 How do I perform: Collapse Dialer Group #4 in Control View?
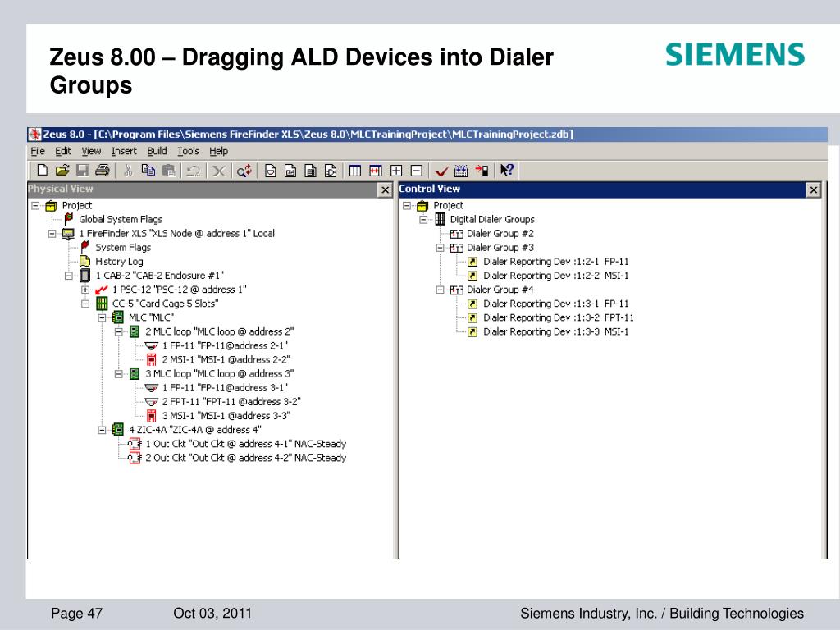440,290
